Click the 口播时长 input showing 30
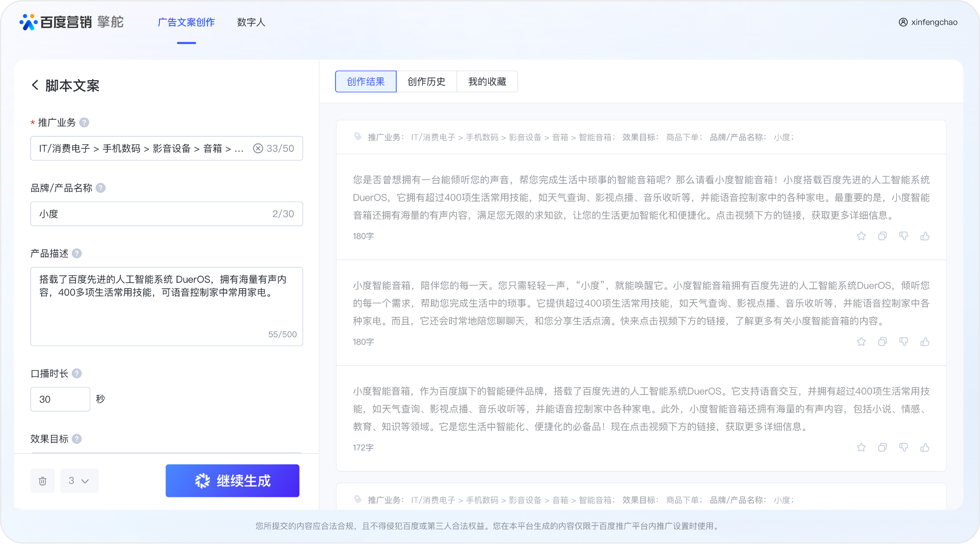This screenshot has width=980, height=544. (x=60, y=399)
